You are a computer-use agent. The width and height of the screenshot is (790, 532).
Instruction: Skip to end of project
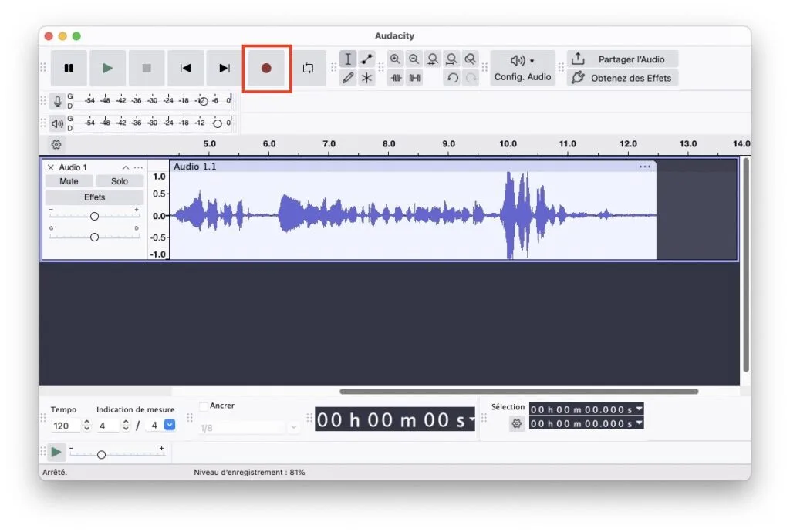click(x=225, y=68)
